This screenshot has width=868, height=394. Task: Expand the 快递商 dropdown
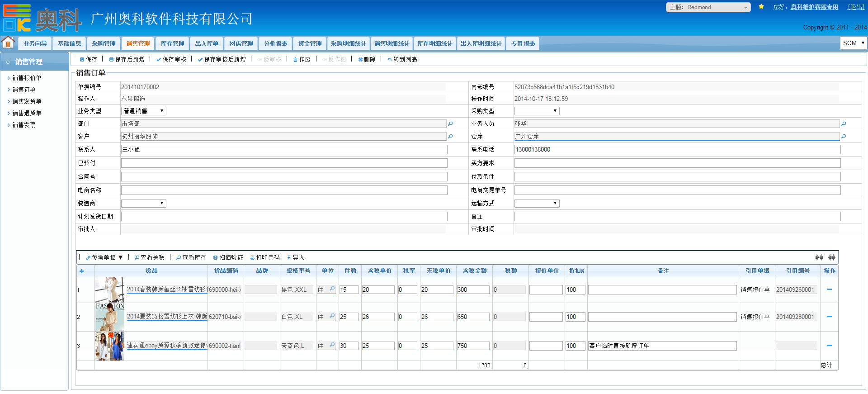[x=143, y=203]
